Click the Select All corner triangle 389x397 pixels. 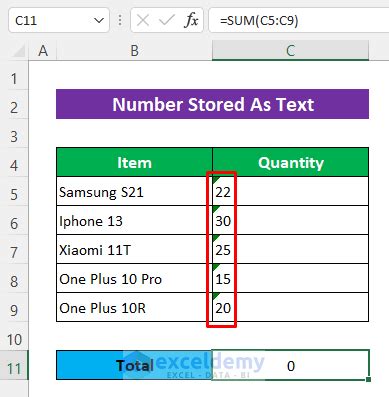(18, 51)
